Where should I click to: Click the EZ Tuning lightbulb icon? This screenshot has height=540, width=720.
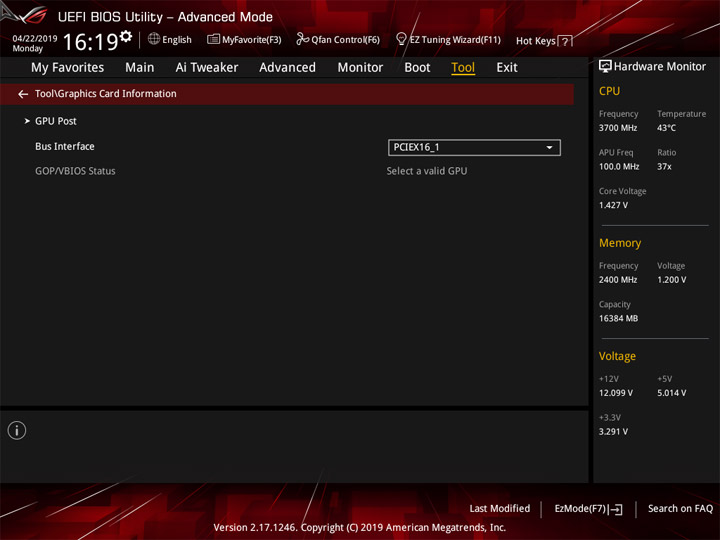pos(401,39)
